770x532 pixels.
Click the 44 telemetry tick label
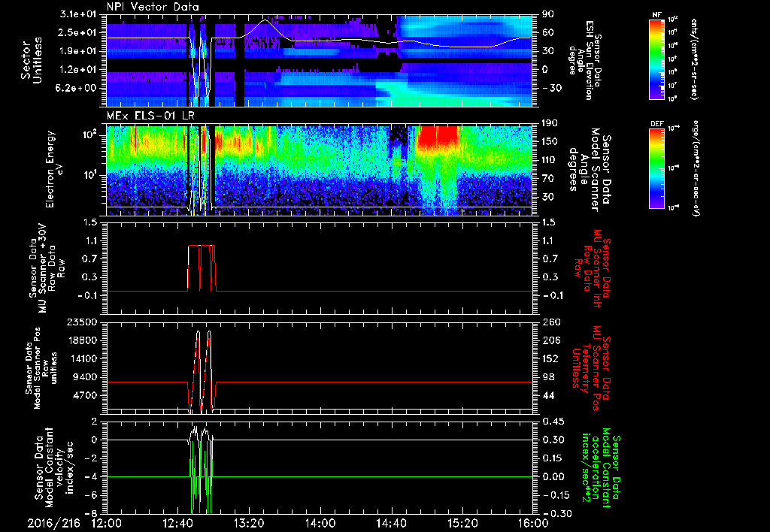tap(547, 395)
